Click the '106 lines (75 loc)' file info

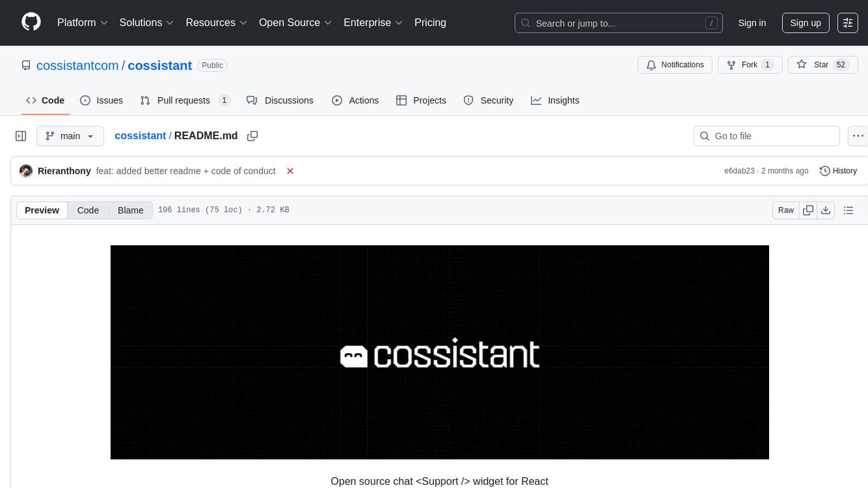(200, 210)
